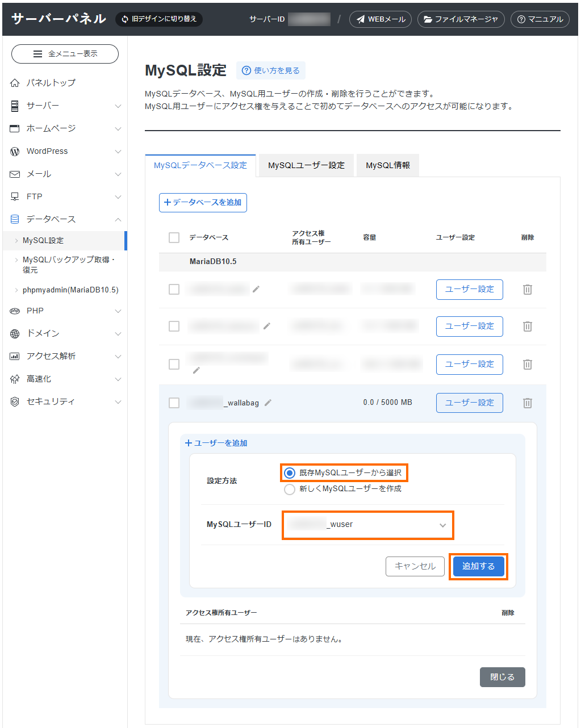Click ユーザー設定 in the first database row
The width and height of the screenshot is (581, 728).
point(470,289)
